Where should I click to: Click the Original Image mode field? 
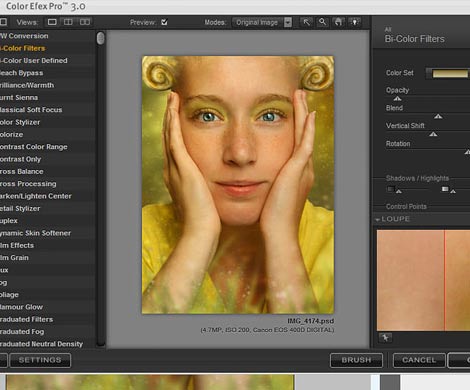coord(257,22)
